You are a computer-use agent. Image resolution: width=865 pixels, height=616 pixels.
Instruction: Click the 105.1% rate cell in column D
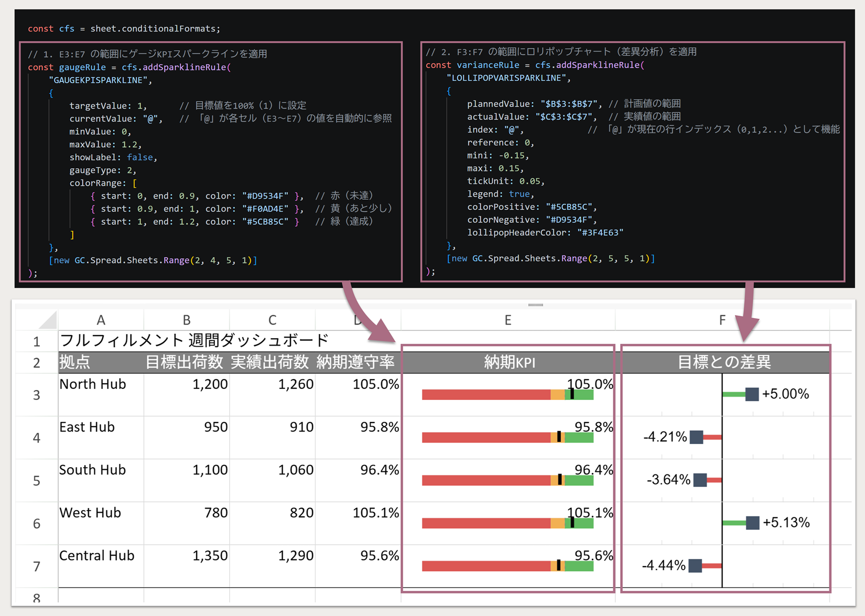pyautogui.click(x=358, y=523)
